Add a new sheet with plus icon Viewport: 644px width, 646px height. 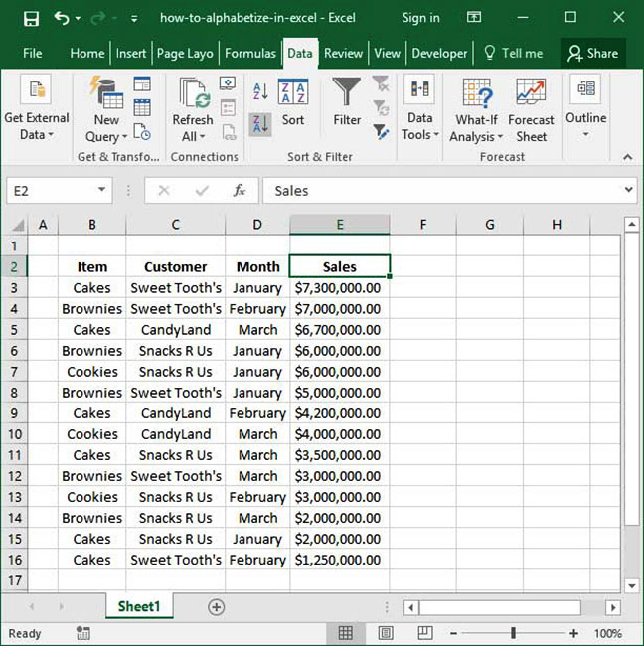[216, 607]
